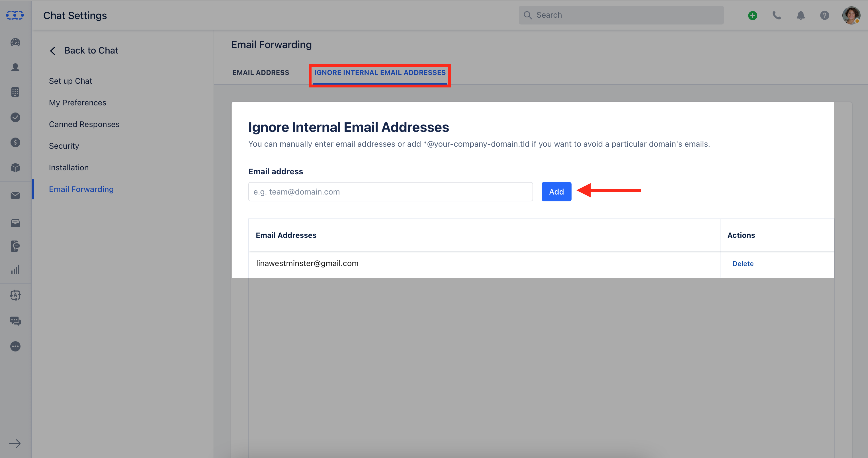Open Installation settings

(69, 167)
